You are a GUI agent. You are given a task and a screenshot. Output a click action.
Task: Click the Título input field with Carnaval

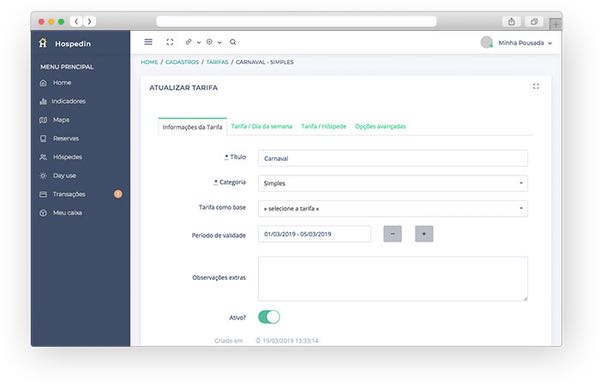393,158
